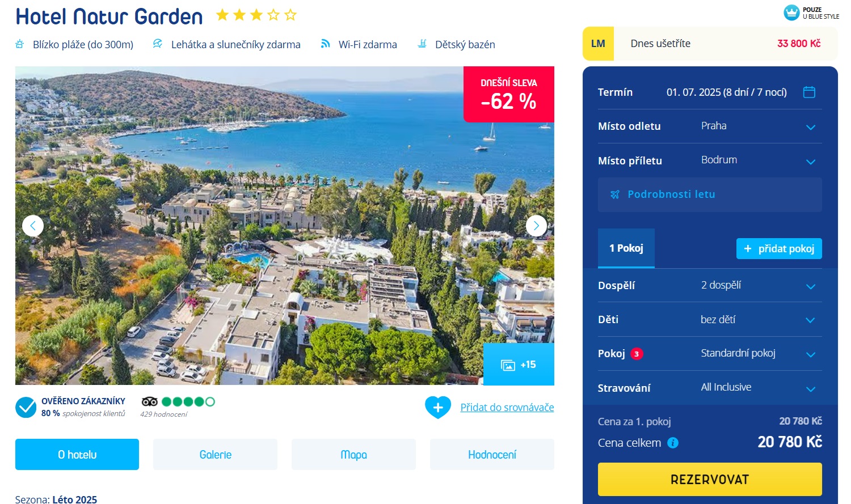Click the Blue Style crown badge icon
851x504 pixels.
[x=791, y=12]
